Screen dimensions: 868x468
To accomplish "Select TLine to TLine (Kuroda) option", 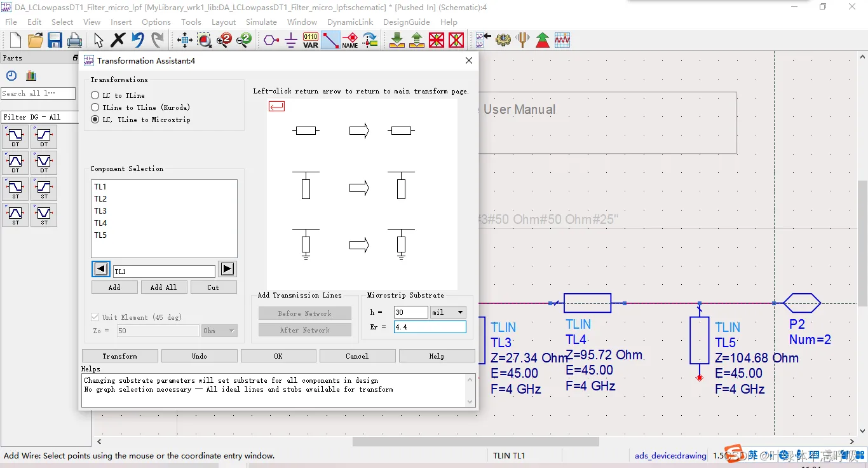I will [x=95, y=107].
